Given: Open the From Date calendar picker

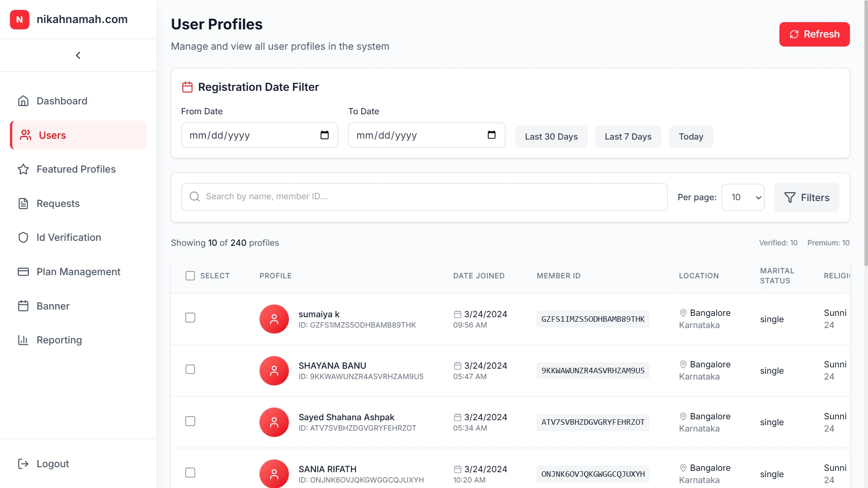Looking at the screenshot, I should tap(325, 135).
